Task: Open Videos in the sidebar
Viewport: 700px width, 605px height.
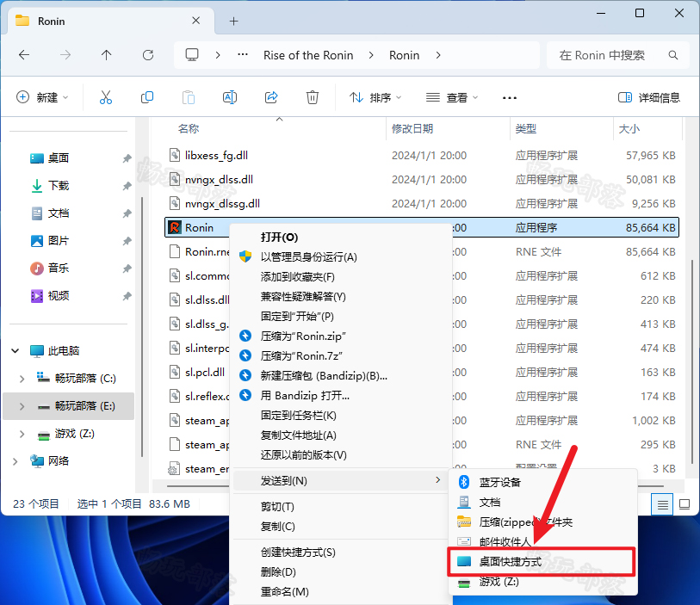Action: click(x=58, y=296)
